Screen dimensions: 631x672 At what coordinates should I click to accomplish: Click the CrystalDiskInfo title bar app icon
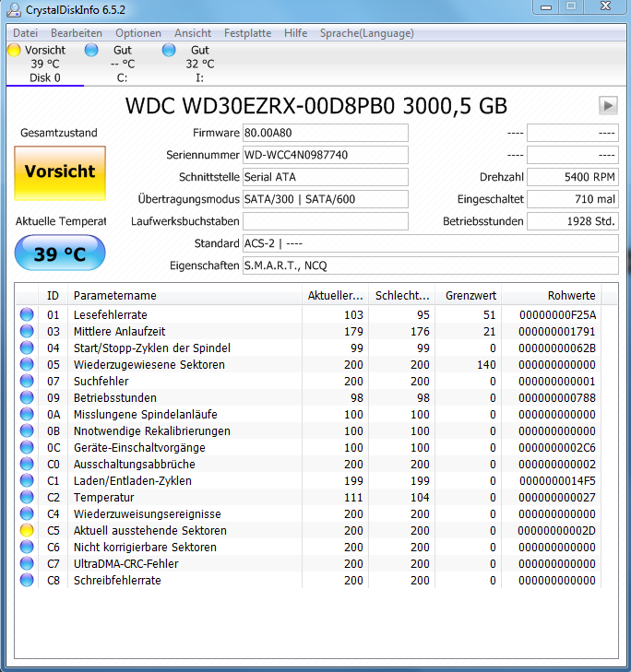14,9
